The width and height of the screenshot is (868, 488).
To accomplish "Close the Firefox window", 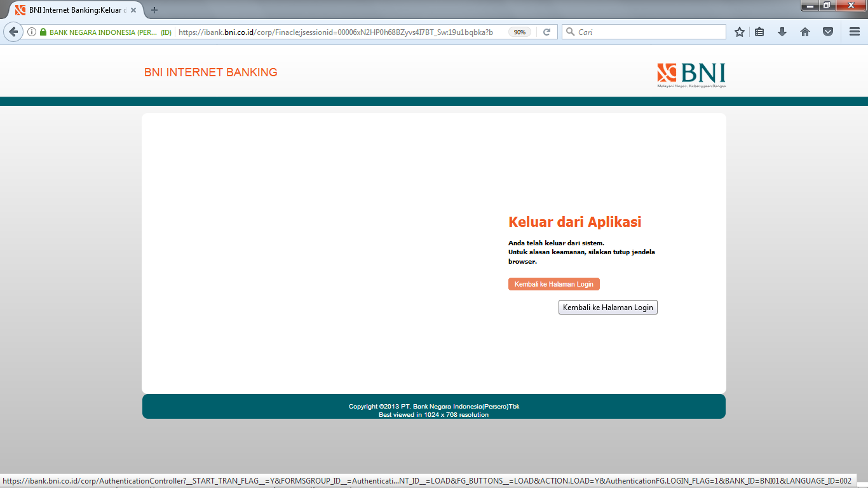I will (x=850, y=6).
